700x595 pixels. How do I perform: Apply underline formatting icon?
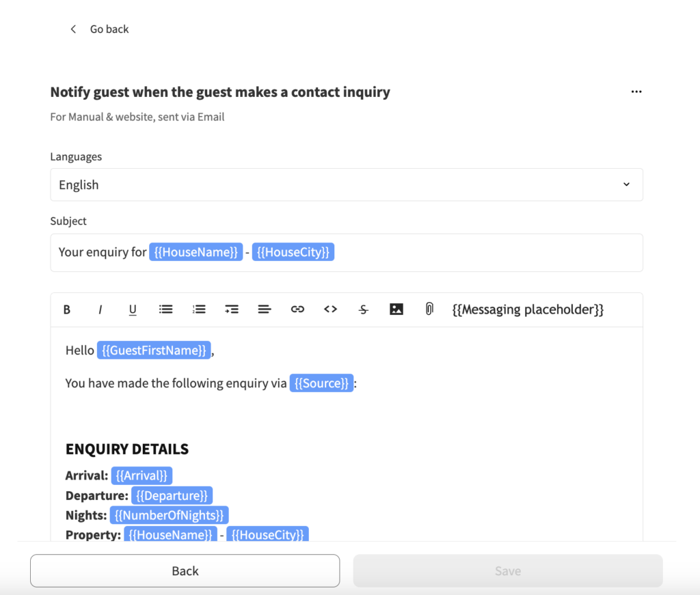[133, 309]
